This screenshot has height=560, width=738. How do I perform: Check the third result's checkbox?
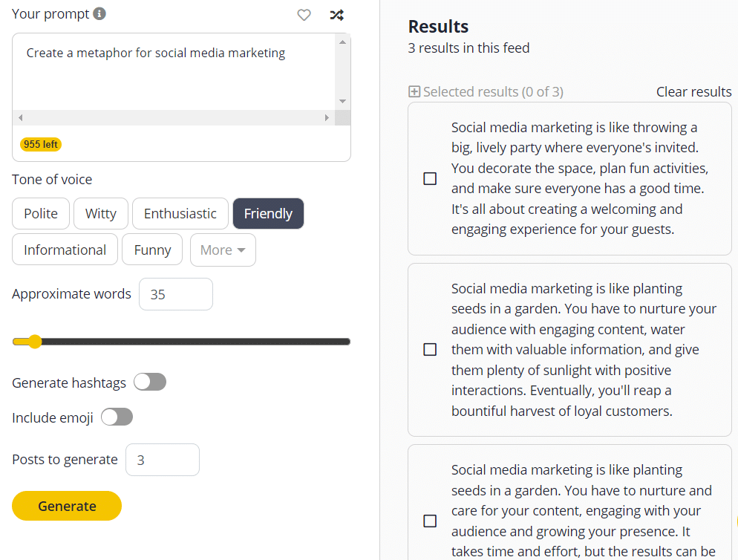pyautogui.click(x=430, y=521)
